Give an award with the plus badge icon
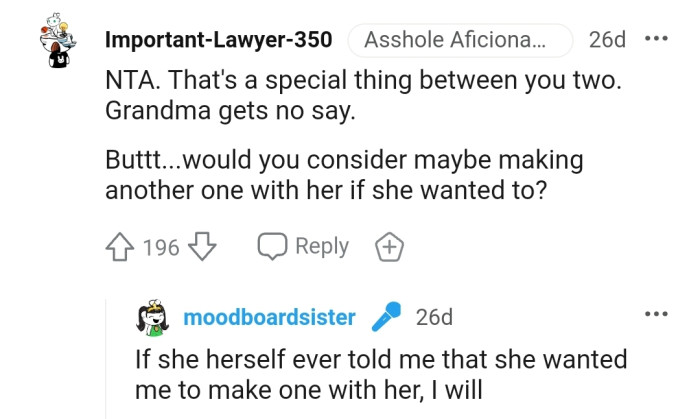700x419 pixels. pos(388,247)
